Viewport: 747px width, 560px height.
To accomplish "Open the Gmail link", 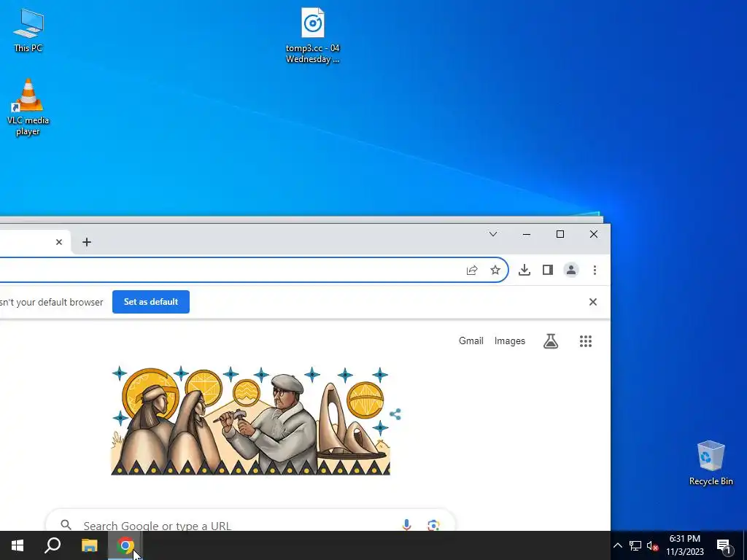I will (471, 341).
